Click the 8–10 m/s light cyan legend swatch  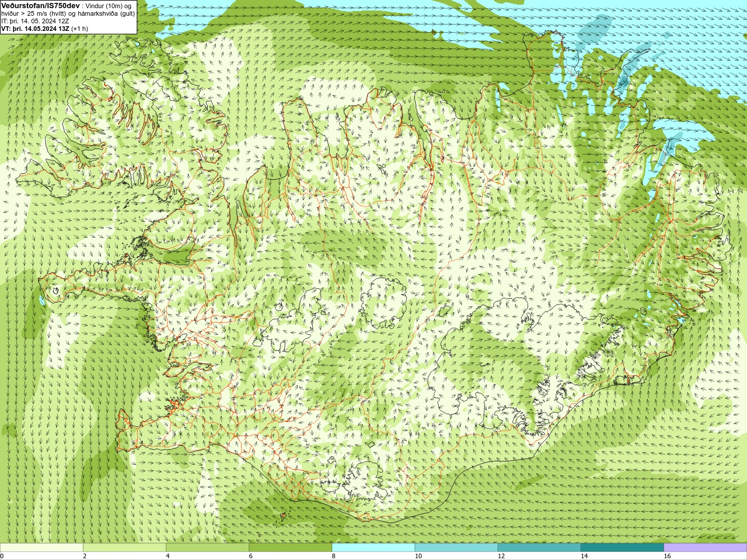coord(373,548)
